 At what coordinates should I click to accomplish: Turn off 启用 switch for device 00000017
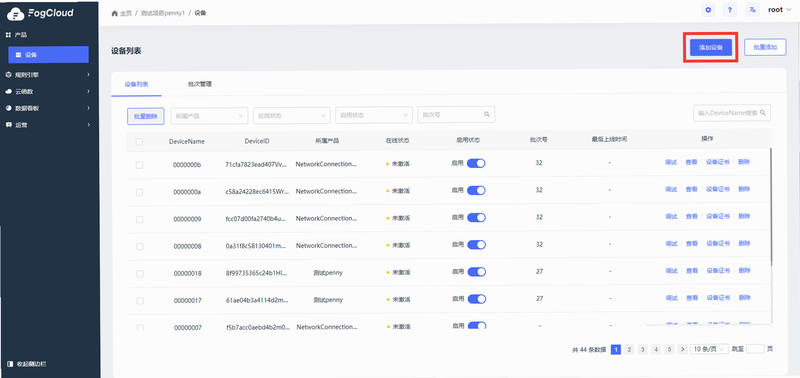point(476,299)
